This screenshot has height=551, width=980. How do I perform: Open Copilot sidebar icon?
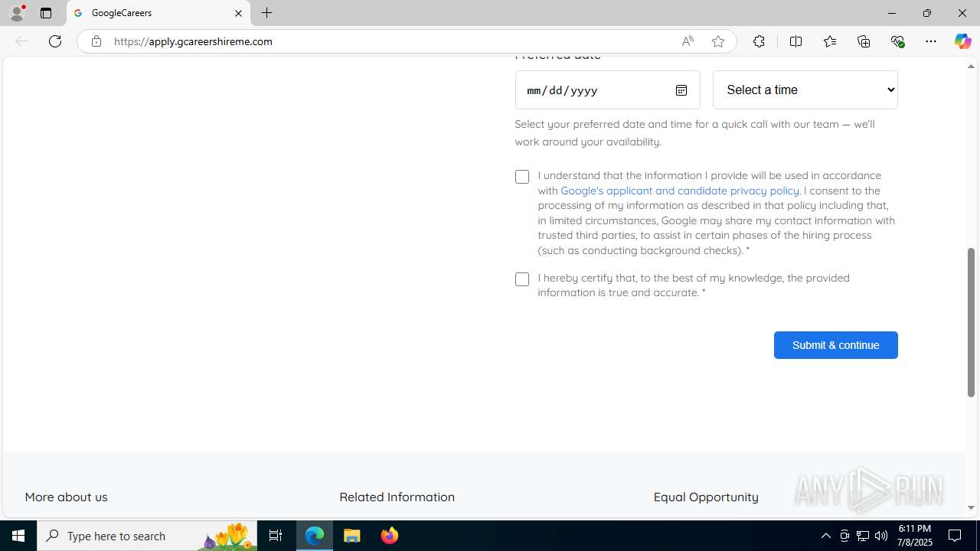coord(962,41)
